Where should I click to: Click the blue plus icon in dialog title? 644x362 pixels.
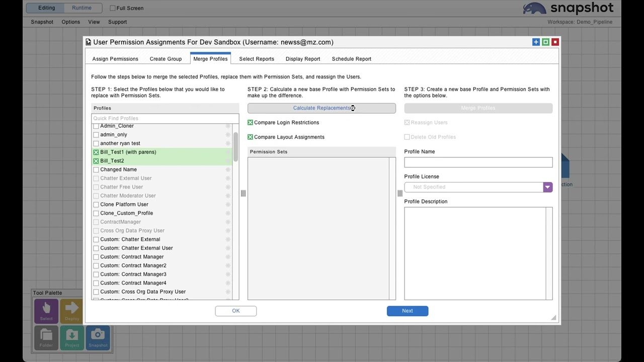536,42
